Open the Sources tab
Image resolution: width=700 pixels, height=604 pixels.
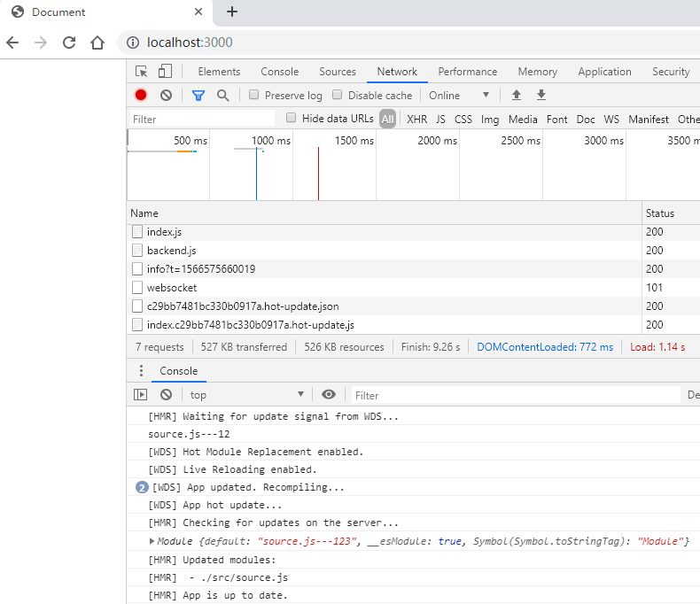pos(338,72)
